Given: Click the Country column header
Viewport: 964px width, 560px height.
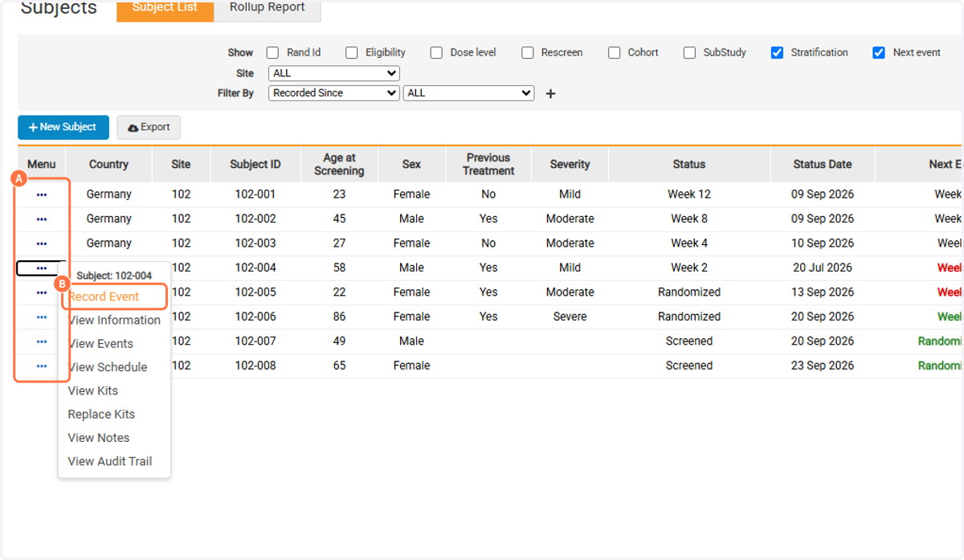Looking at the screenshot, I should tap(108, 165).
